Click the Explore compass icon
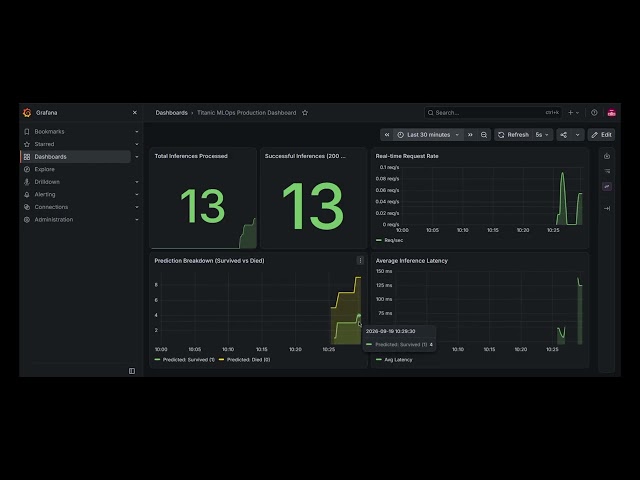Image resolution: width=640 pixels, height=480 pixels. (x=27, y=169)
